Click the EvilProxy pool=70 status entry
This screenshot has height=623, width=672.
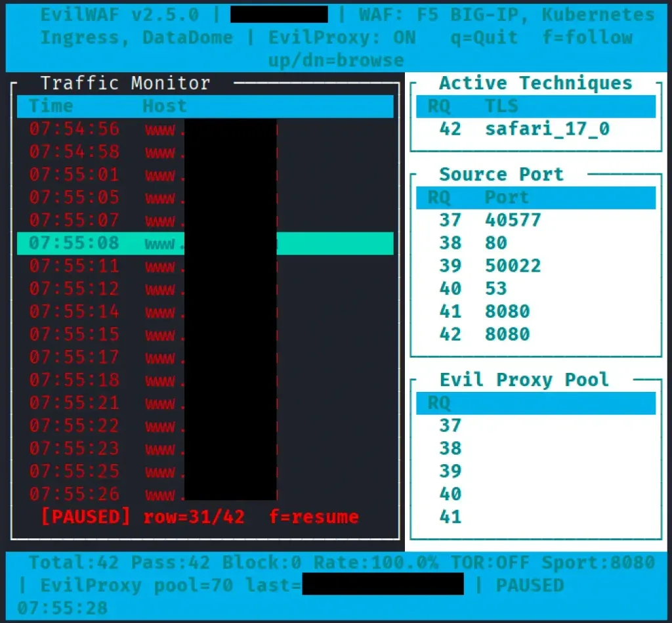[136, 586]
